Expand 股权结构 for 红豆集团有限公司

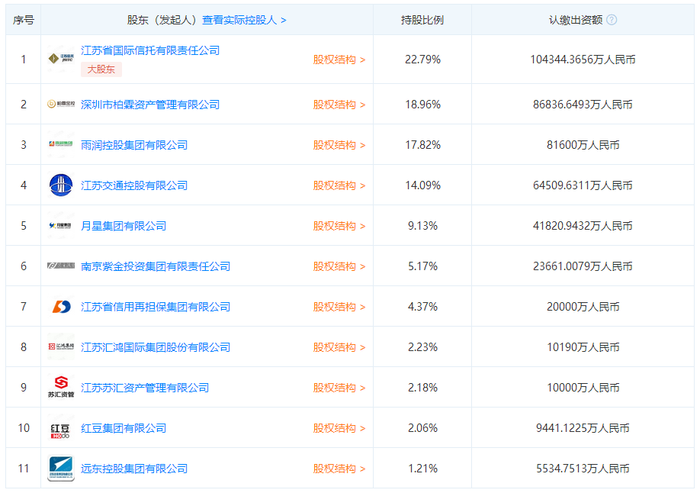pos(339,428)
